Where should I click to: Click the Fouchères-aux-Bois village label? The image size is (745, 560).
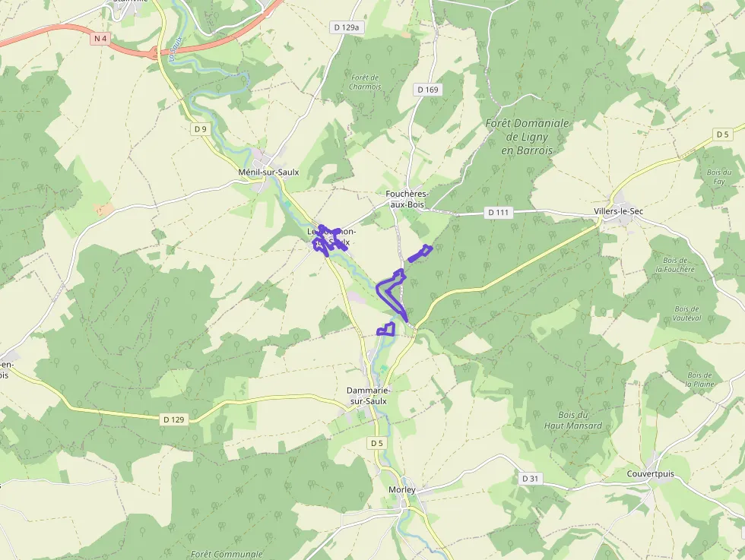coord(407,199)
